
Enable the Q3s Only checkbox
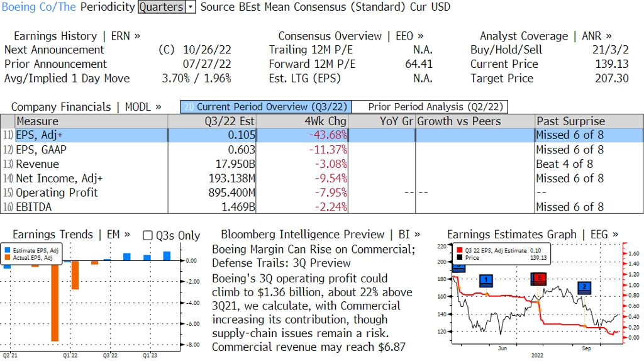147,235
